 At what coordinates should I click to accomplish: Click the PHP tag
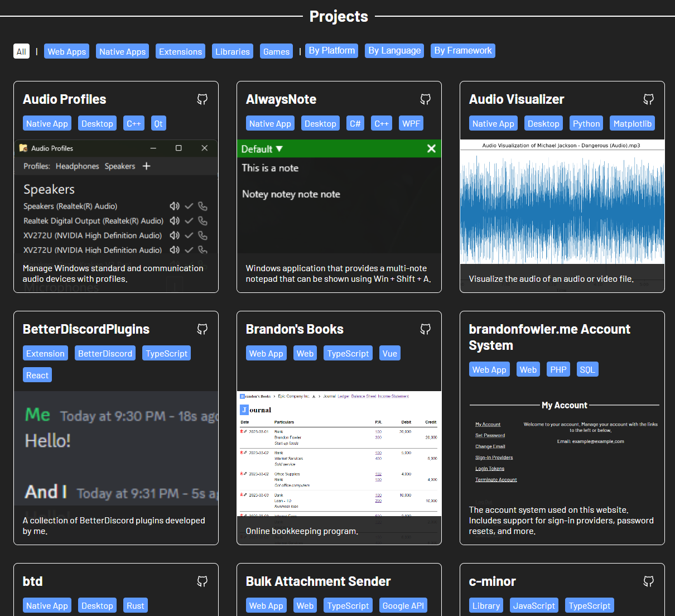[x=558, y=369]
